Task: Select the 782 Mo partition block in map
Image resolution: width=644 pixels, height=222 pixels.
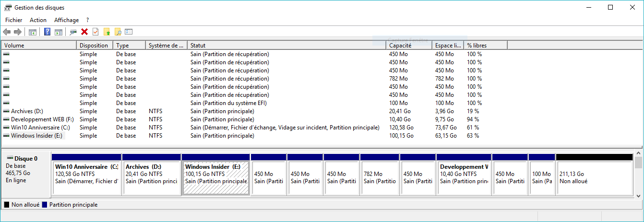Action: coord(380,174)
